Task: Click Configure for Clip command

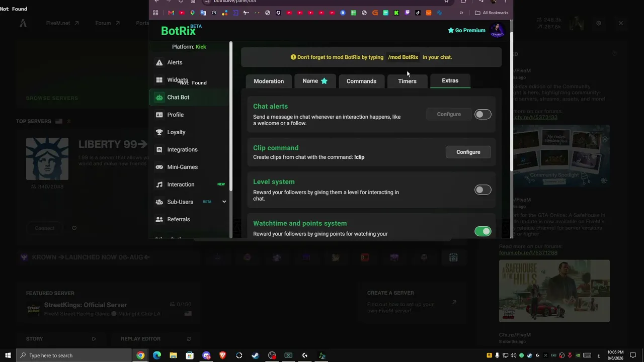Action: [x=468, y=152]
